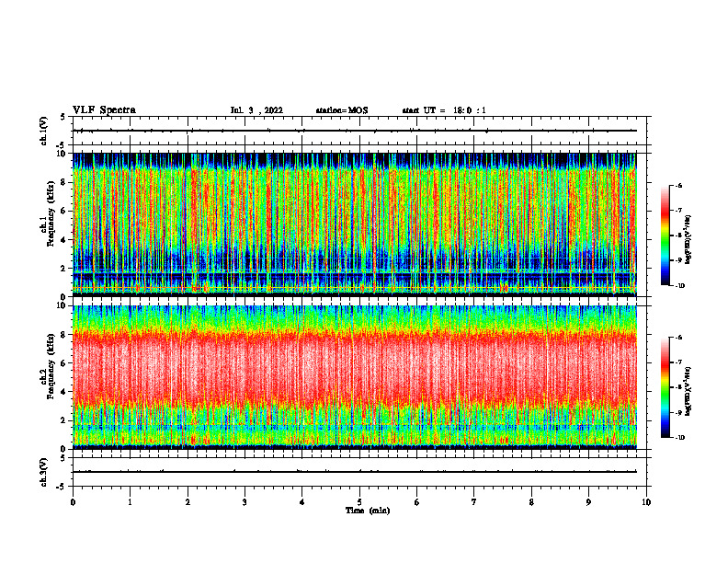Select the "start UT = 18:0:1" header text
Screen dimensions: 728x563
coord(444,110)
